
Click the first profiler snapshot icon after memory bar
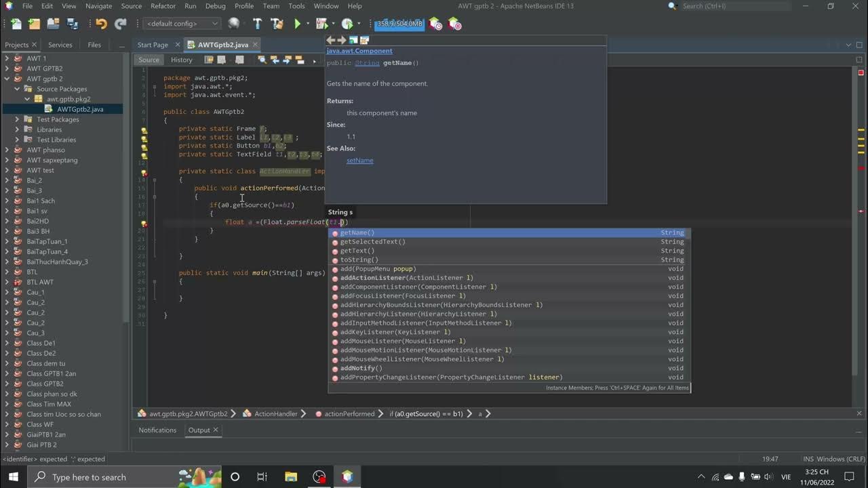pos(435,24)
